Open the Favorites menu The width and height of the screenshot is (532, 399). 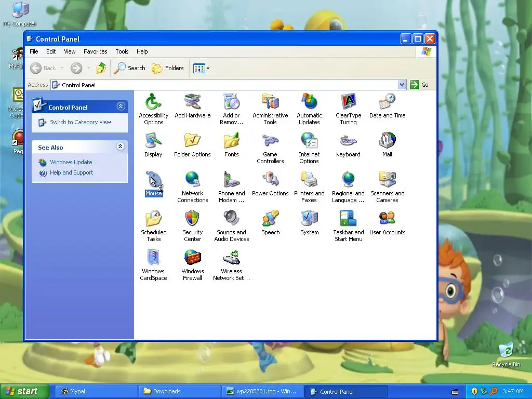(x=96, y=51)
